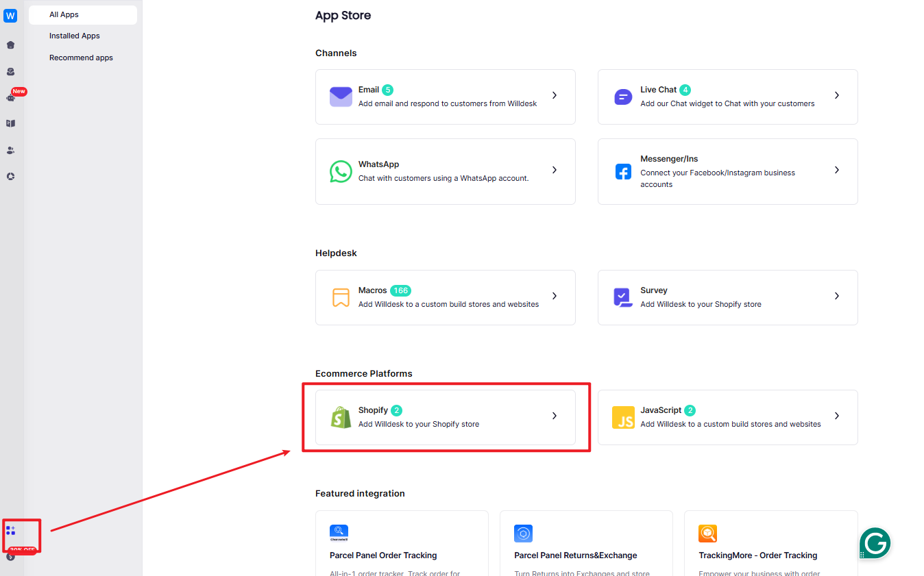Click the Facebook/Instagram business accounts description

click(718, 178)
